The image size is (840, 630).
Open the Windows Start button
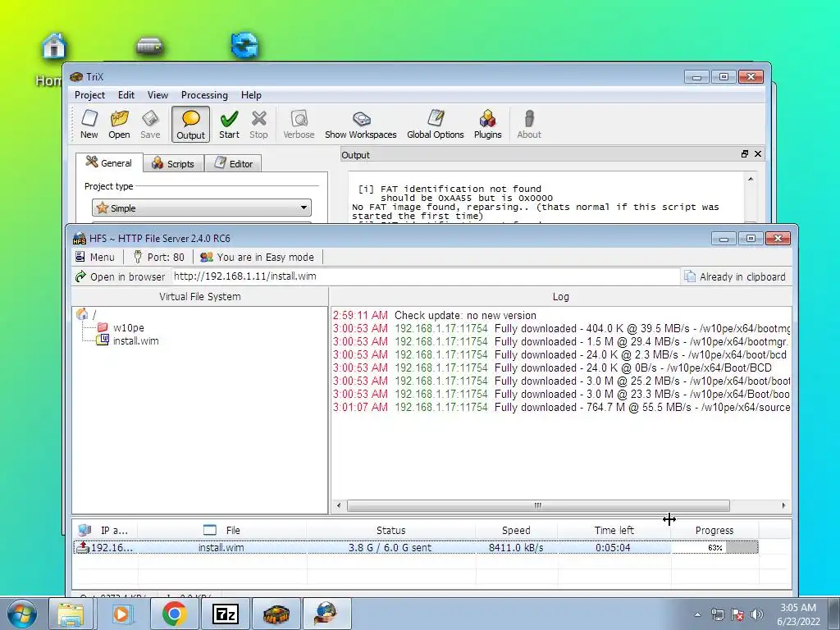tap(21, 614)
